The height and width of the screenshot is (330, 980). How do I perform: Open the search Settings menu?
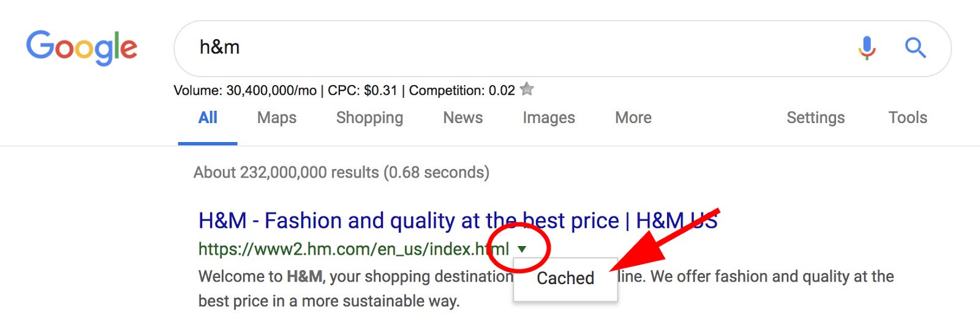[x=815, y=118]
